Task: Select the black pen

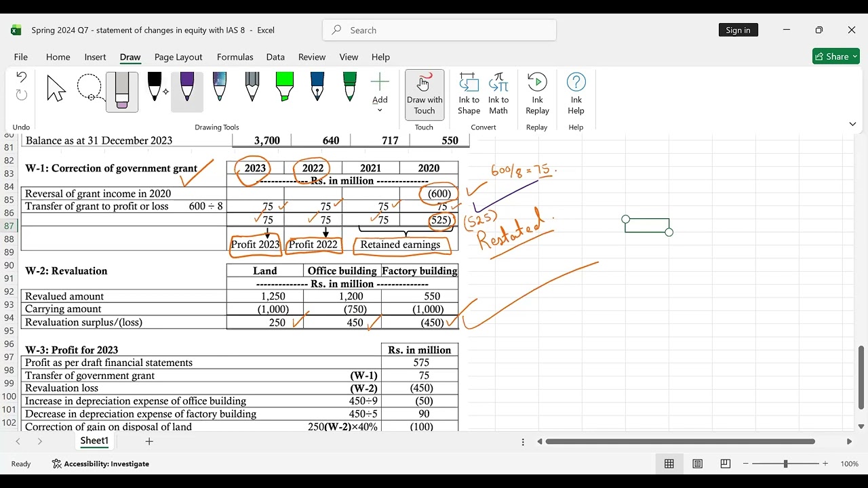Action: pos(155,88)
